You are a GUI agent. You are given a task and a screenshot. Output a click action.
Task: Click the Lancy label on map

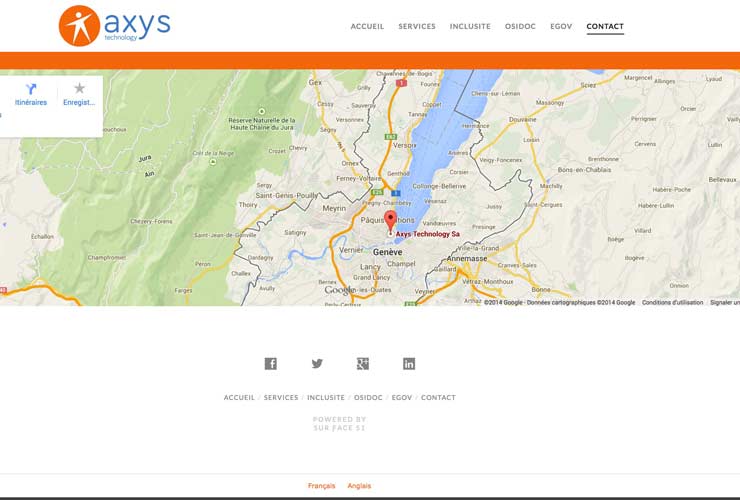click(370, 267)
